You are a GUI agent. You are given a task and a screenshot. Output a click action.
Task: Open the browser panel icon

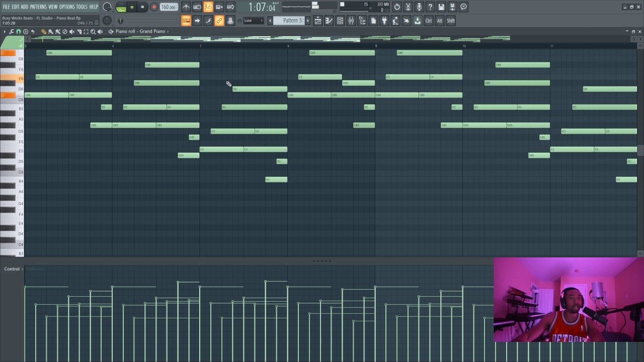click(x=362, y=21)
